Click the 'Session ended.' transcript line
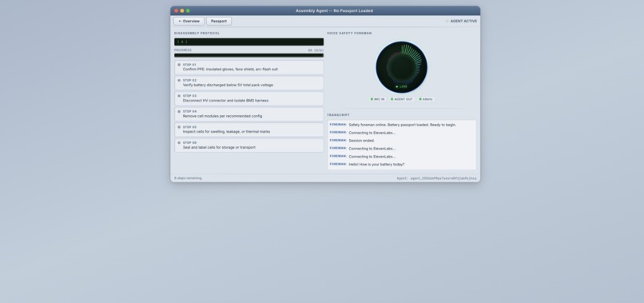The image size is (644, 303). 352,141
